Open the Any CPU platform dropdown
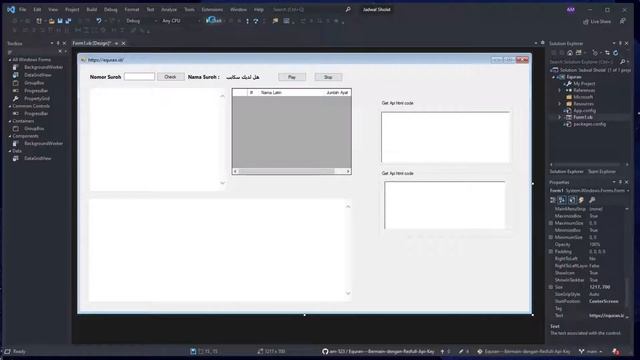Viewport: 640px width, 360px height. pyautogui.click(x=181, y=21)
